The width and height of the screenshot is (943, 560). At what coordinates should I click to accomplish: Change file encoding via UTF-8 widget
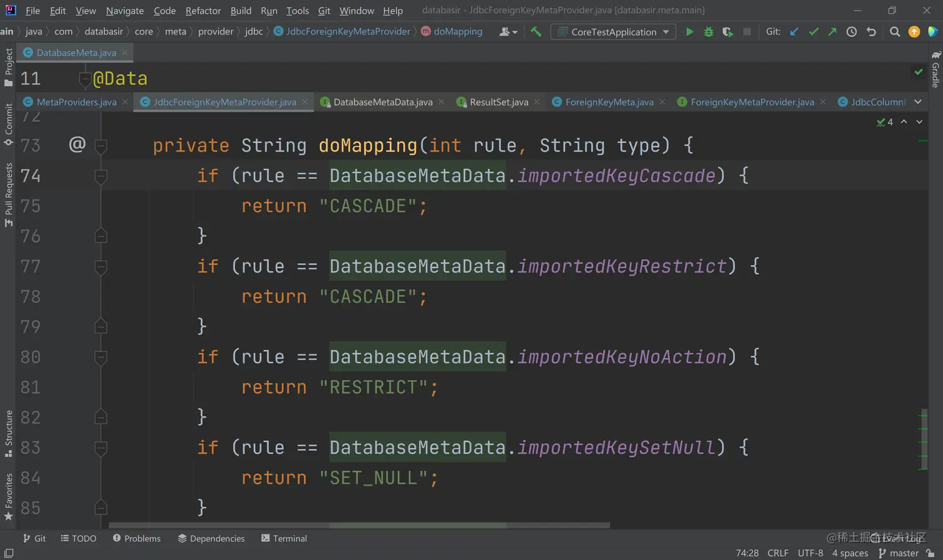[x=810, y=553]
